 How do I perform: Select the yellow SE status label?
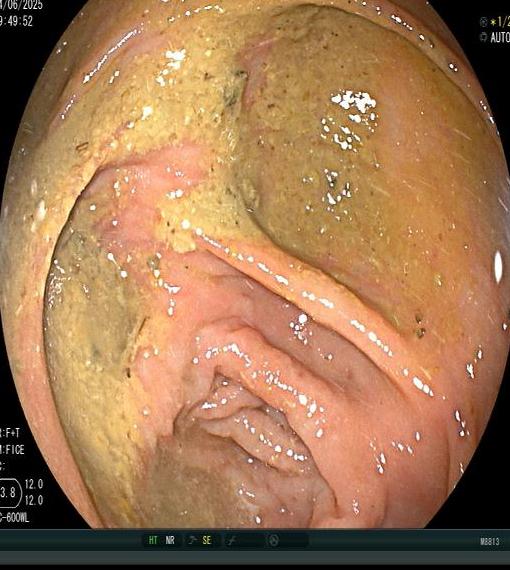click(x=206, y=540)
